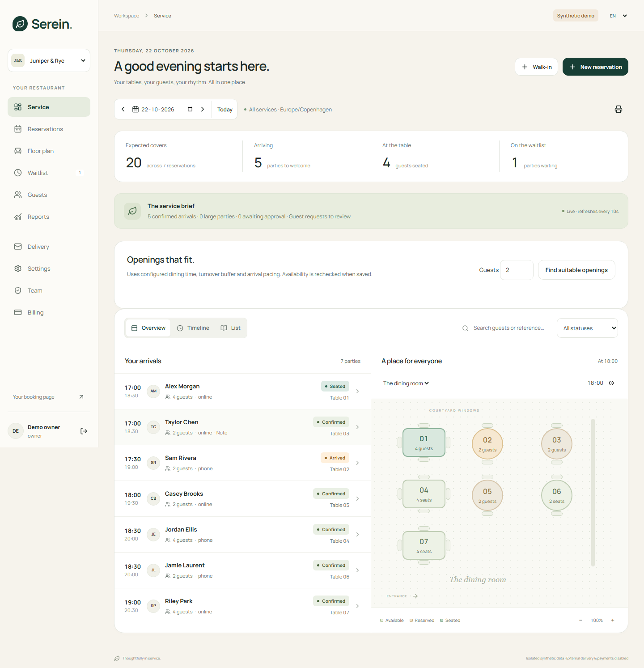The image size is (644, 668).
Task: Switch to the Timeline tab
Action: click(x=193, y=328)
